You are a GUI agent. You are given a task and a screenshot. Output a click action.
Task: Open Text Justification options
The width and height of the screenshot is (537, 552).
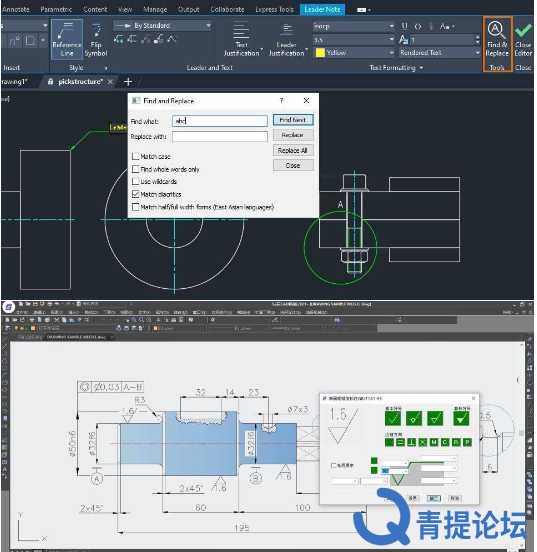click(x=242, y=39)
